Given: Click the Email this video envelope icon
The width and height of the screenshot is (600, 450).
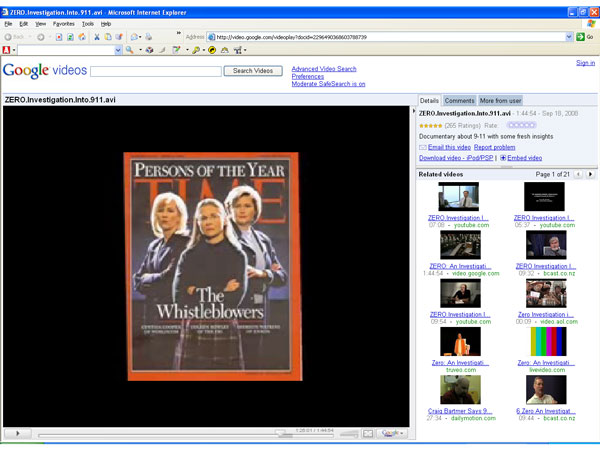Looking at the screenshot, I should pos(423,147).
